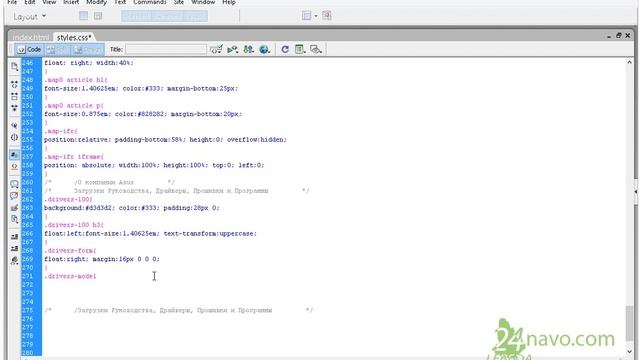This screenshot has width=640, height=360.
Task: Click second layout icon beside Layout dropdown
Action: pos(98,16)
